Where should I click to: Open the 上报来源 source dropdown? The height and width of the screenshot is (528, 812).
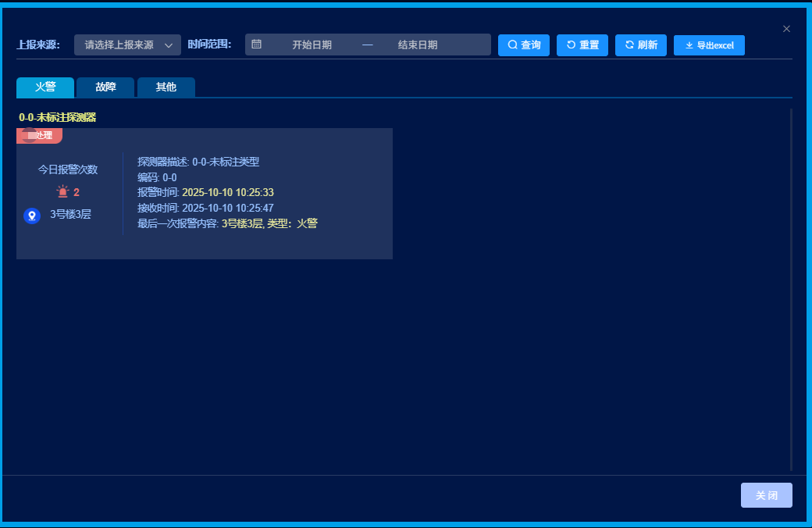point(119,45)
